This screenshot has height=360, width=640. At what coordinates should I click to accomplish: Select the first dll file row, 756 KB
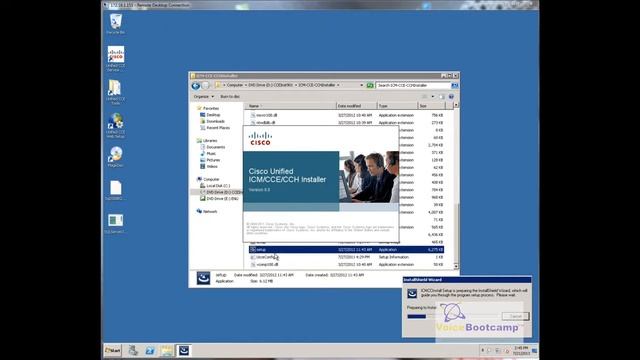pyautogui.click(x=346, y=115)
